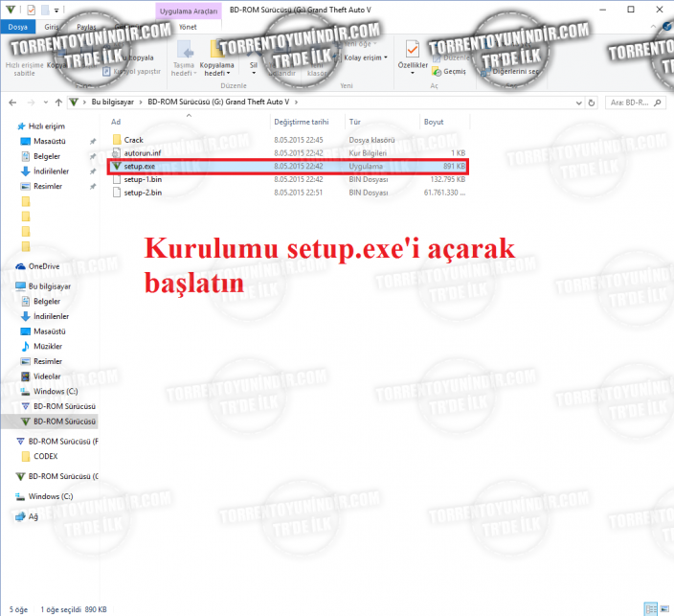Switch to details view in status bar
Viewport: 674px width, 616px height.
651,608
